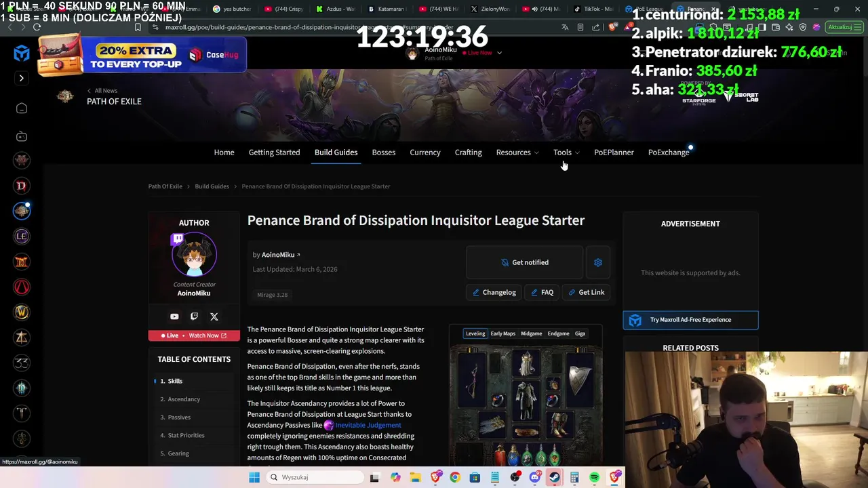
Task: Click Path Of Exile breadcrumb
Action: [165, 186]
